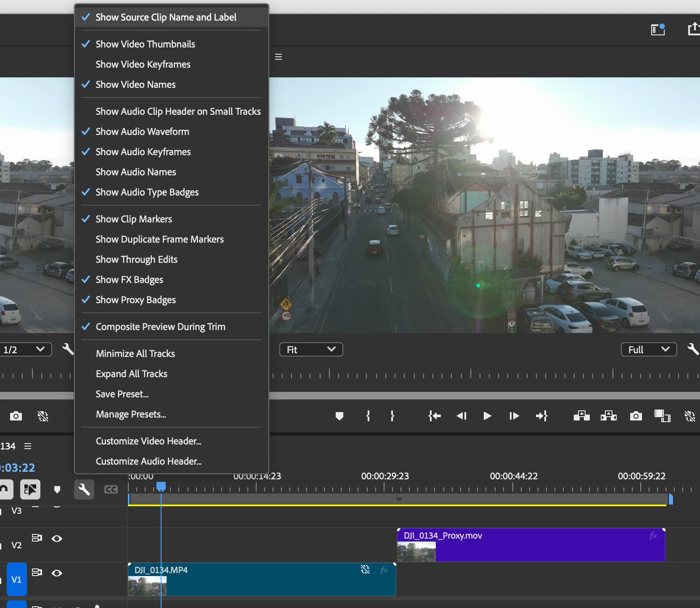Click the Add Marker icon in Program monitor
The image size is (700, 608).
tap(339, 416)
